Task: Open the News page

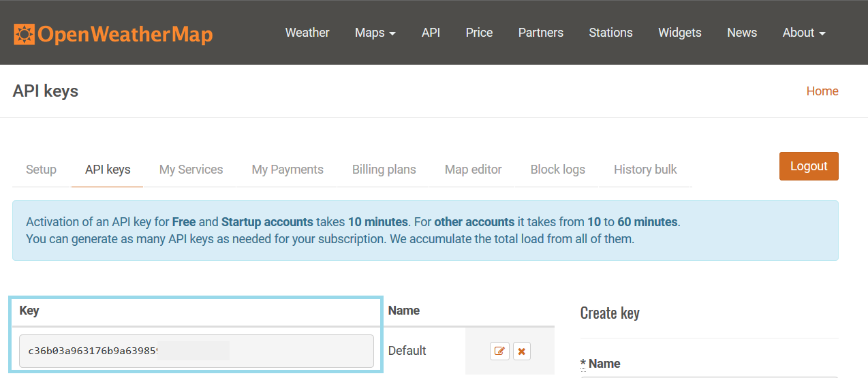Action: (742, 33)
